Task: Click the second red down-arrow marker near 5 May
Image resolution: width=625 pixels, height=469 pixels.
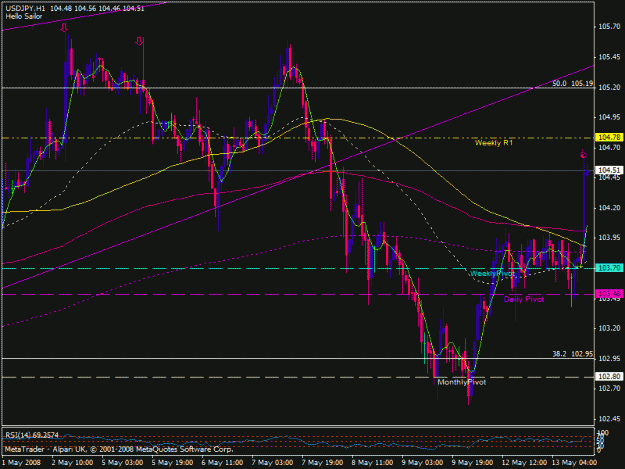Action: (139, 41)
